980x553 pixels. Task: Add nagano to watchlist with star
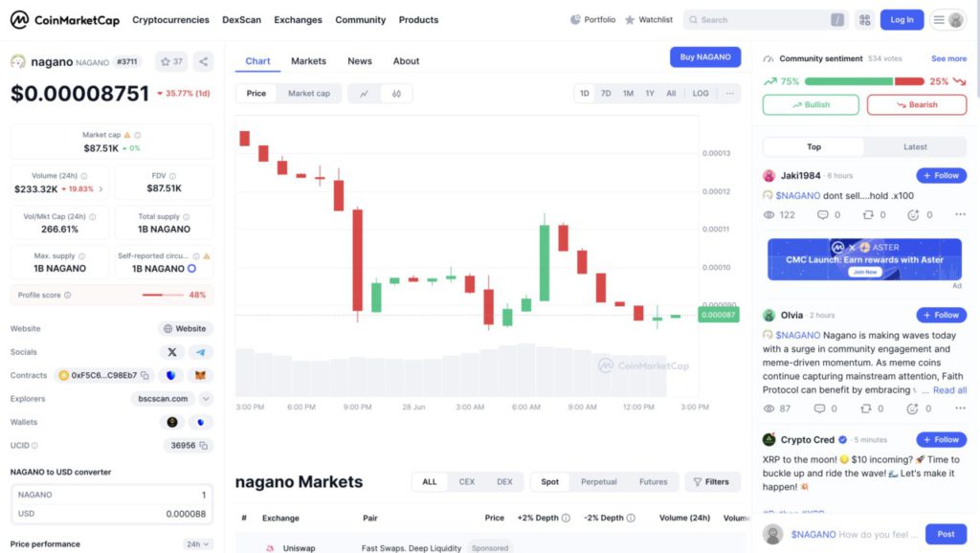pyautogui.click(x=171, y=62)
